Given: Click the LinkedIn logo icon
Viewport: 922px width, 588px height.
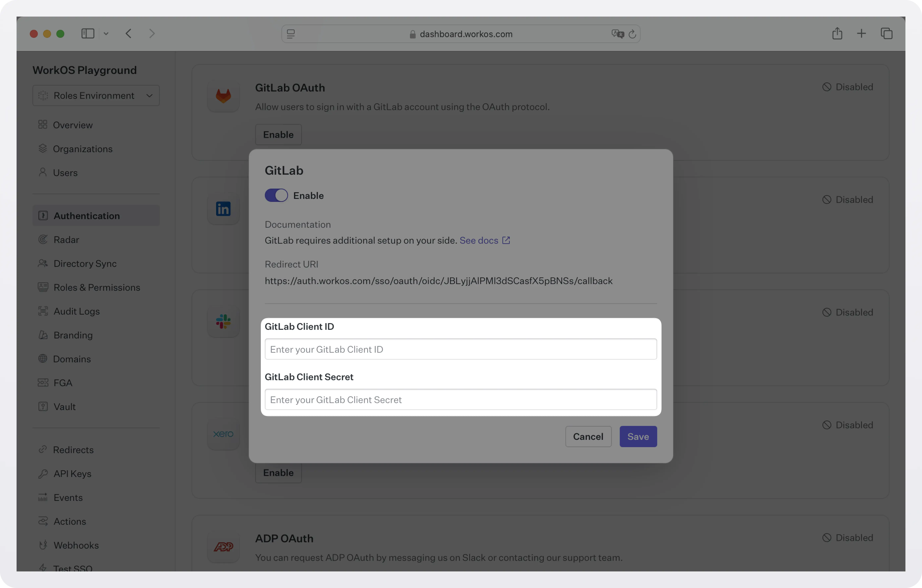Looking at the screenshot, I should [x=223, y=209].
